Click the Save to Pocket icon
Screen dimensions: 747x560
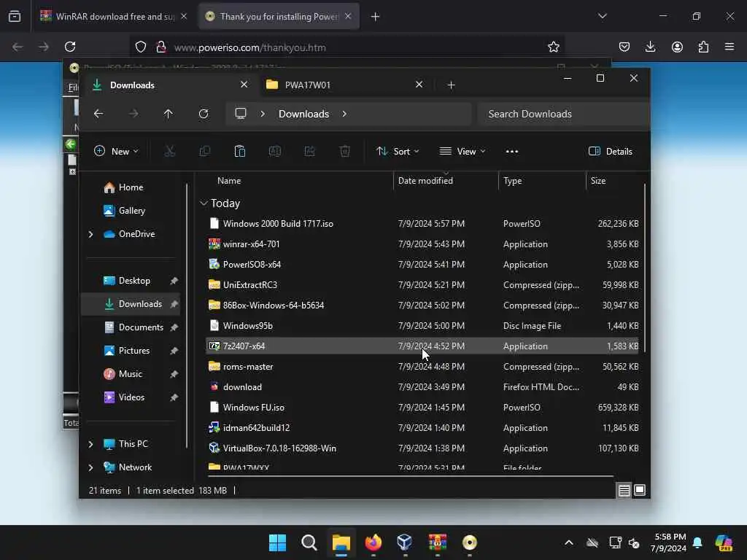[624, 47]
